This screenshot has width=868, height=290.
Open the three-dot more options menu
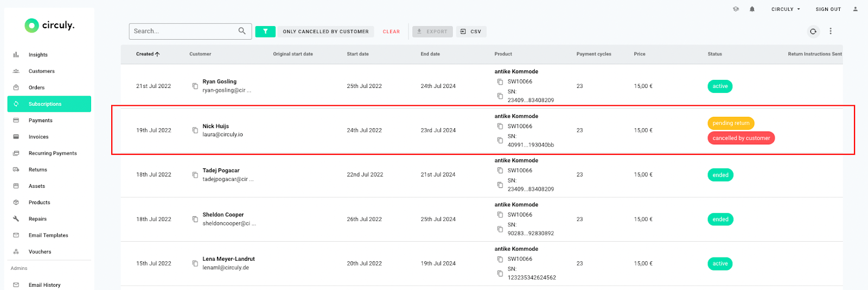point(831,31)
